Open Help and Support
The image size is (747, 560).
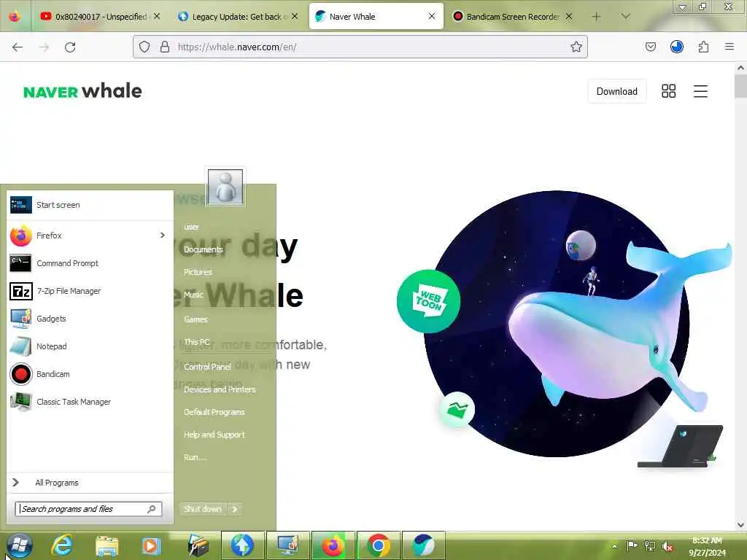click(214, 435)
